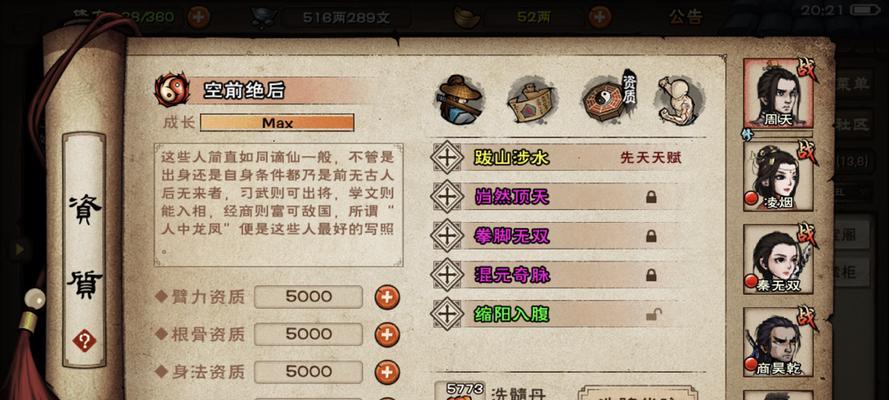Screen dimensions: 889x400
Task: Toggle the open lock on 缩阳入腹
Action: coord(652,314)
